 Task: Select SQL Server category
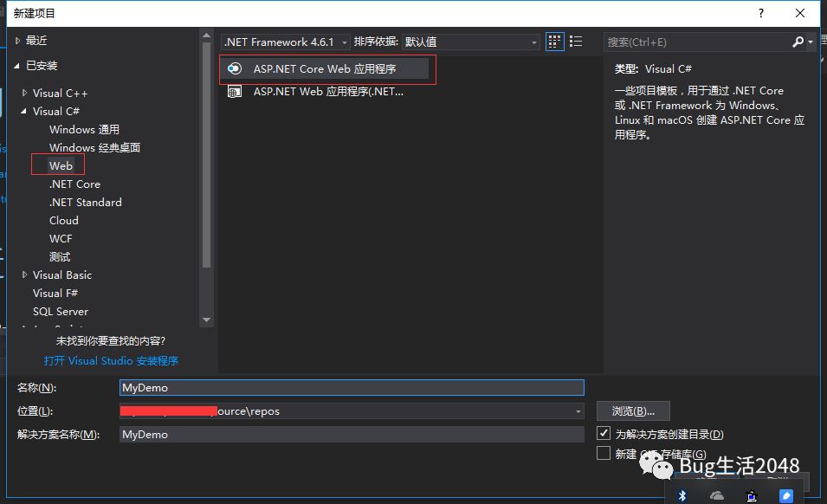click(61, 312)
